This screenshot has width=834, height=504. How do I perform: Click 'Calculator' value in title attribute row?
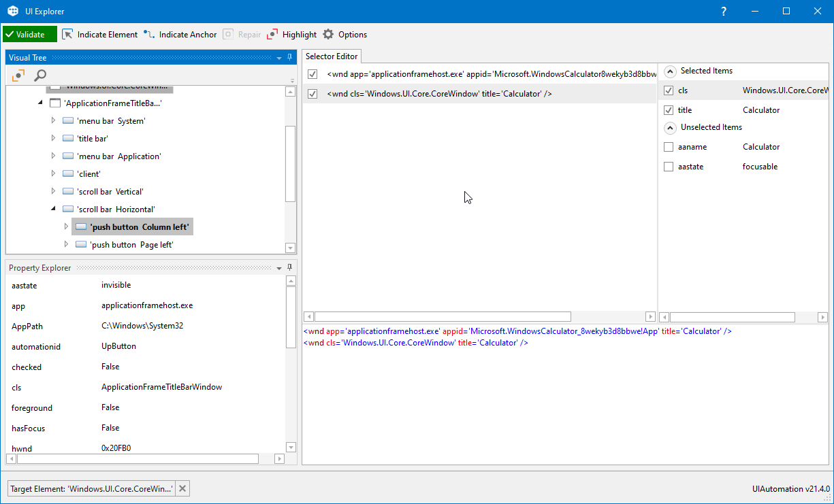click(761, 110)
